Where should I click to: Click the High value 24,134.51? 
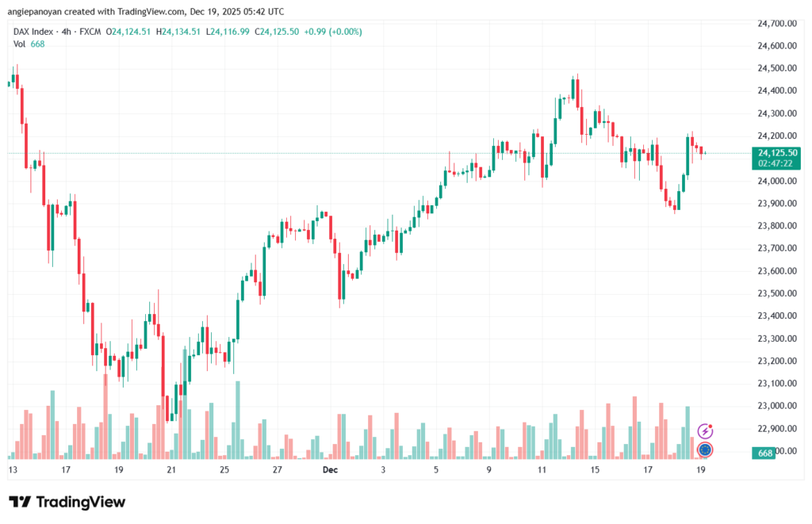tap(181, 31)
